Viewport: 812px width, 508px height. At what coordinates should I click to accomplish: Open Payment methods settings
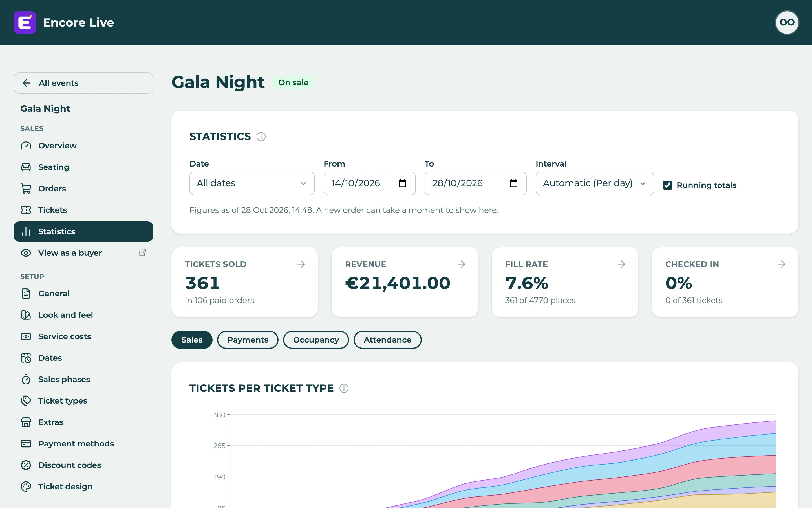tap(83, 443)
